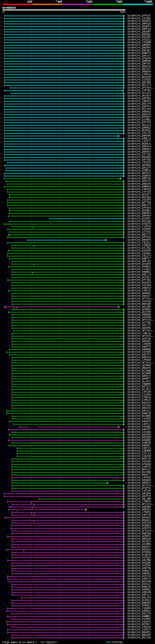Click hit label UniRef100_B4VQX6
The height and width of the screenshot is (644, 155).
pyautogui.click(x=139, y=518)
